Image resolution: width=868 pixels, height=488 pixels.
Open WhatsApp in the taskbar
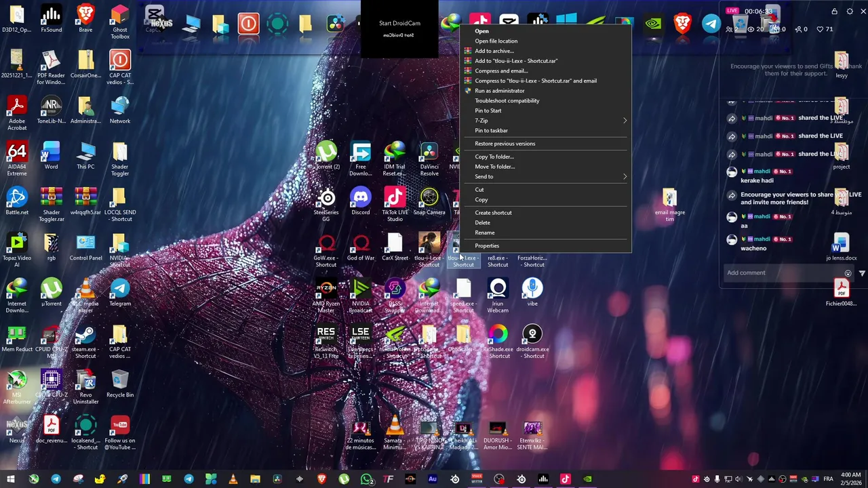tap(367, 479)
